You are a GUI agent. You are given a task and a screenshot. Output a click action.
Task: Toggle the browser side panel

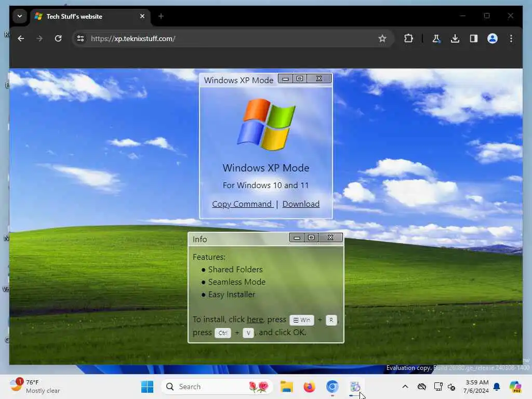click(474, 38)
